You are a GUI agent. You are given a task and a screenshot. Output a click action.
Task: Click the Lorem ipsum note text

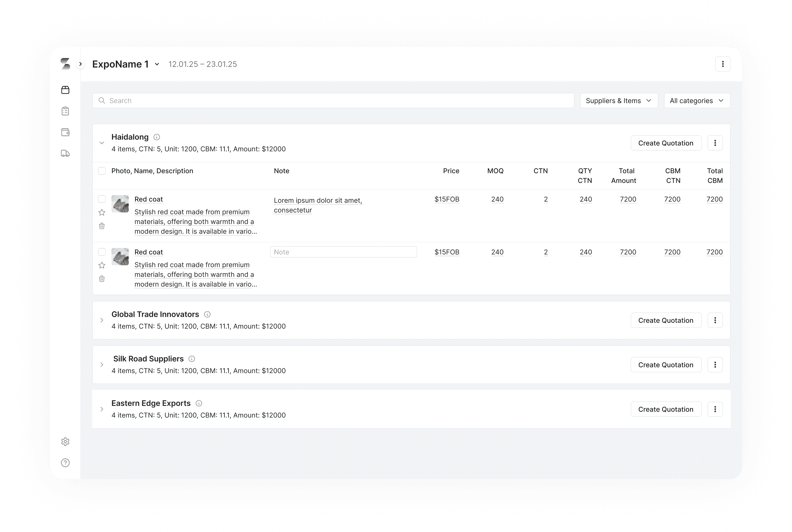(x=318, y=205)
